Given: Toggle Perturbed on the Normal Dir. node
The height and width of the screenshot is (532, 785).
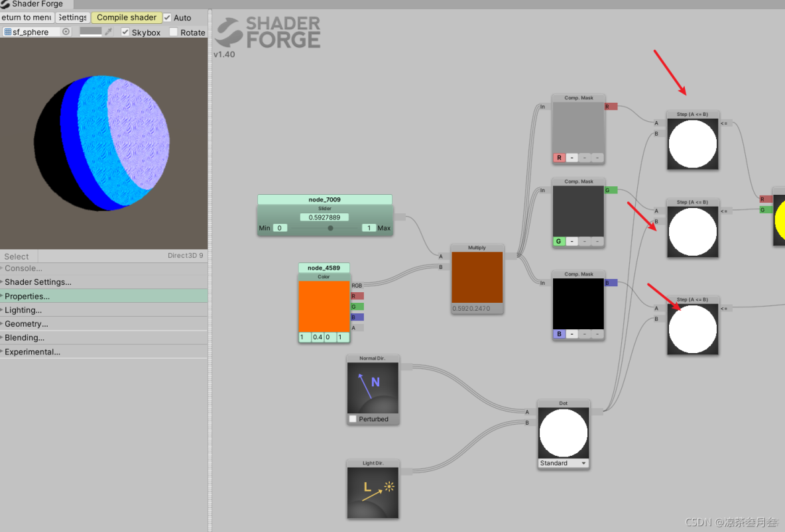Looking at the screenshot, I should (x=353, y=418).
